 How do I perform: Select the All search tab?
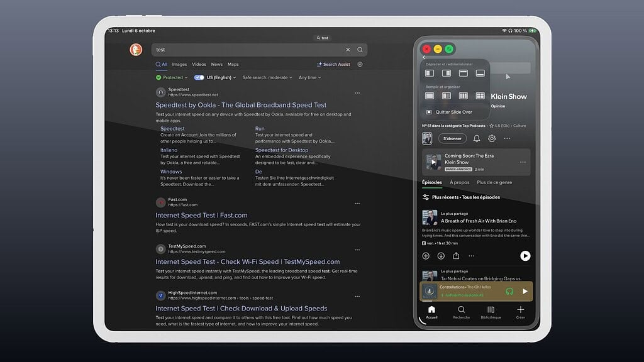(162, 65)
